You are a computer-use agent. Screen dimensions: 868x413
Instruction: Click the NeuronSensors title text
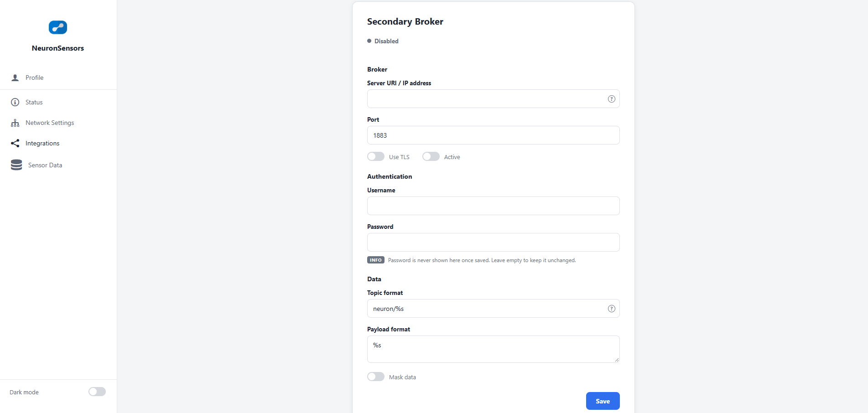58,48
